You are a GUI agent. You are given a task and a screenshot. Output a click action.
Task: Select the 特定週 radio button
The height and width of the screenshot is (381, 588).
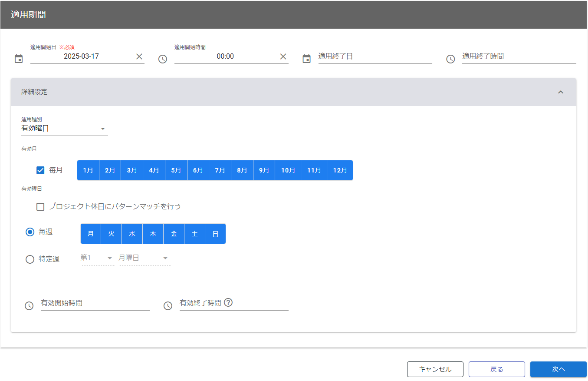click(x=30, y=259)
